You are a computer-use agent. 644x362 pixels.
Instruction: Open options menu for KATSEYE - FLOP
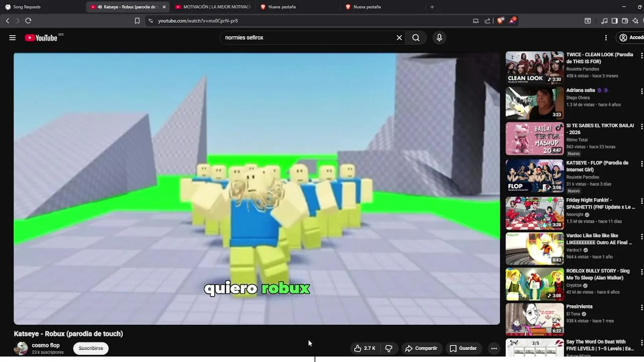641,164
